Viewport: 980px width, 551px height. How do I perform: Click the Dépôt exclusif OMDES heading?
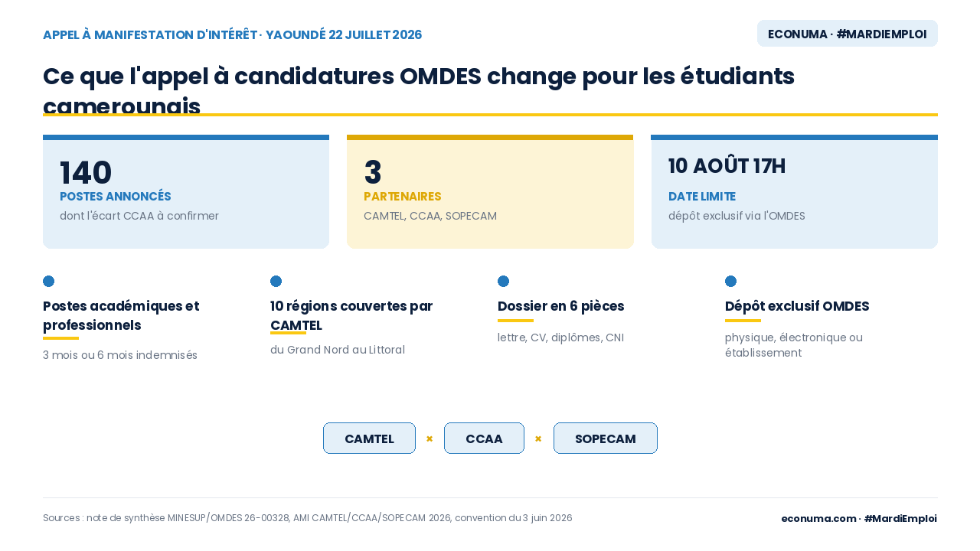pos(797,306)
